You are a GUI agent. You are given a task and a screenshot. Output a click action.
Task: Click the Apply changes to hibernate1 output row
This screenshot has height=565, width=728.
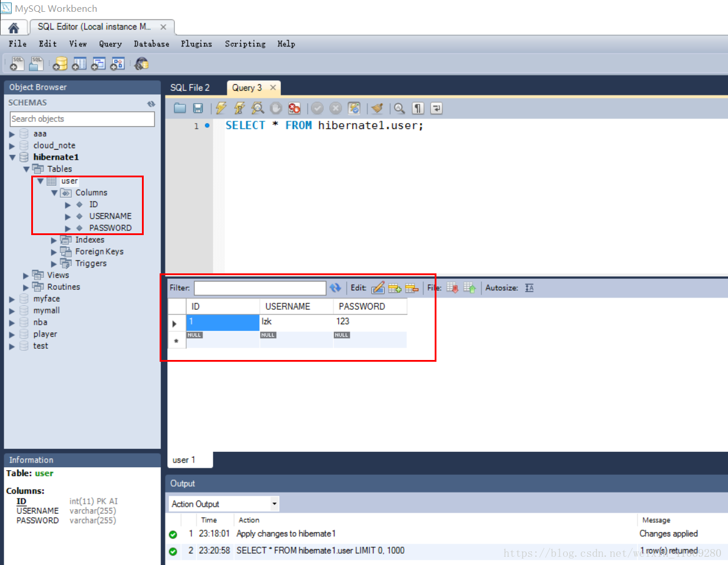(448, 534)
